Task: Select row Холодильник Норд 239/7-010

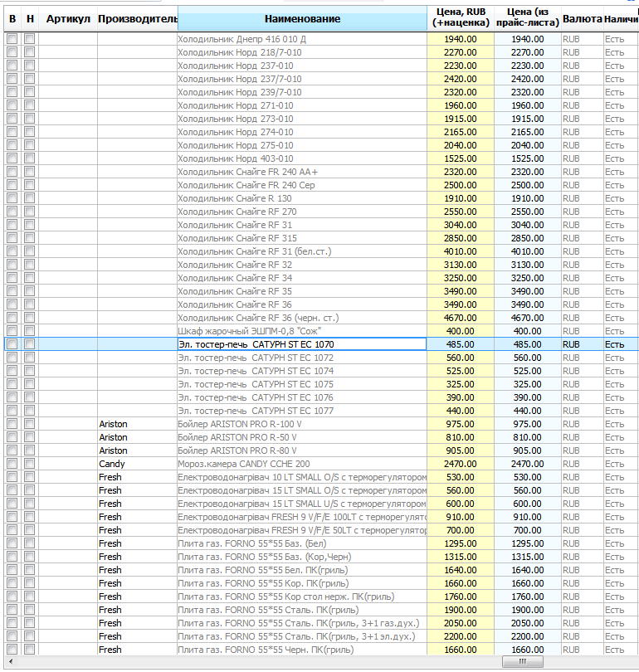Action: pos(321,92)
